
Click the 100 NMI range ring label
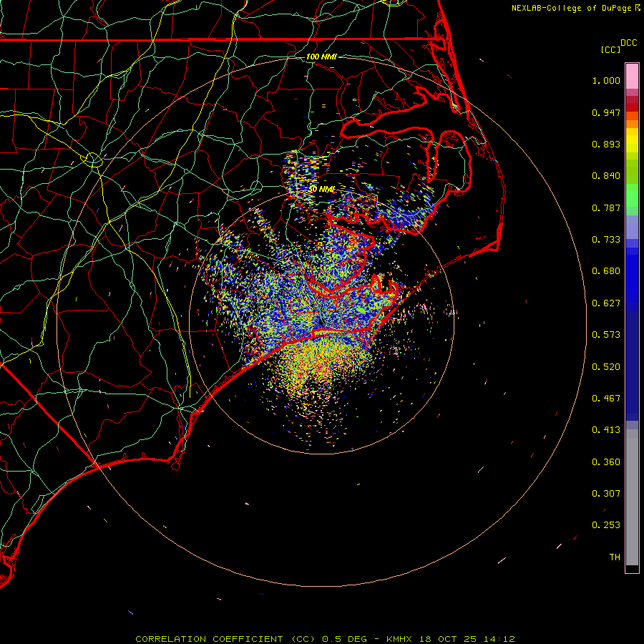pyautogui.click(x=321, y=57)
